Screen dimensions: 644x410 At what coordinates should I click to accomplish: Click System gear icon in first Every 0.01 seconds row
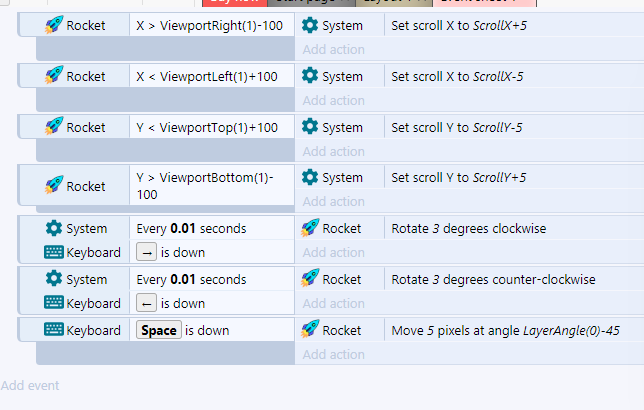click(54, 228)
